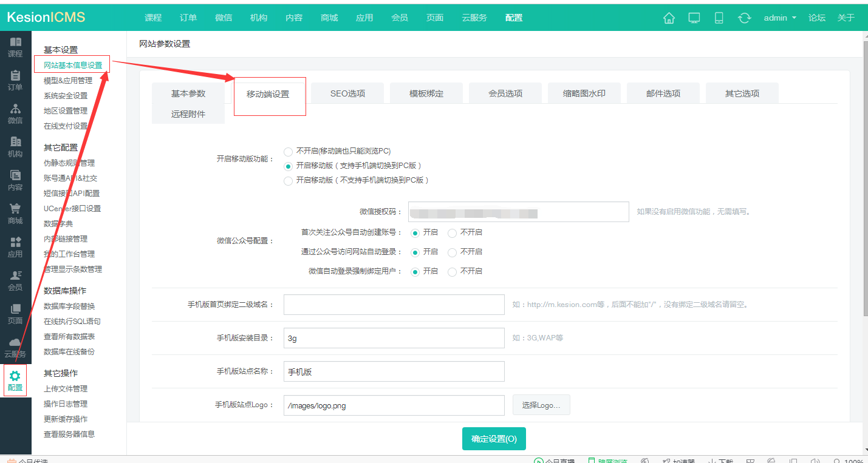
Task: Open mobile preview via the phone icon
Action: [x=719, y=18]
